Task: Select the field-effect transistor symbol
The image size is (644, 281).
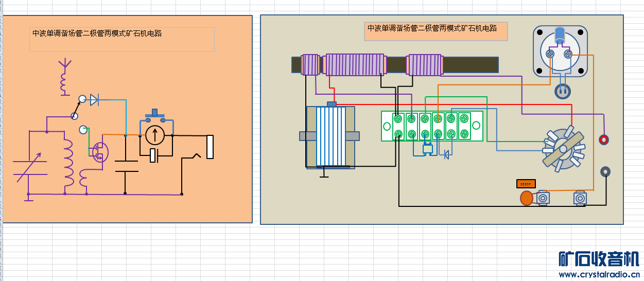Action: [99, 151]
